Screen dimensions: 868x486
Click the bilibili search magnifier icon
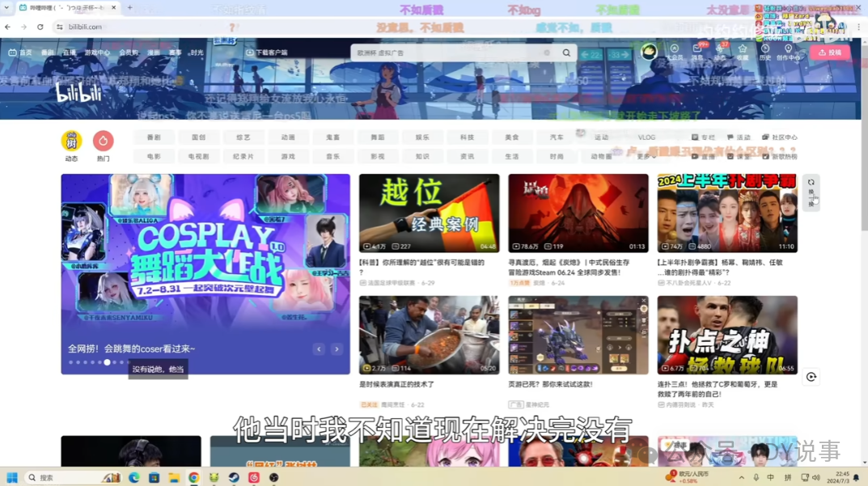tap(566, 53)
